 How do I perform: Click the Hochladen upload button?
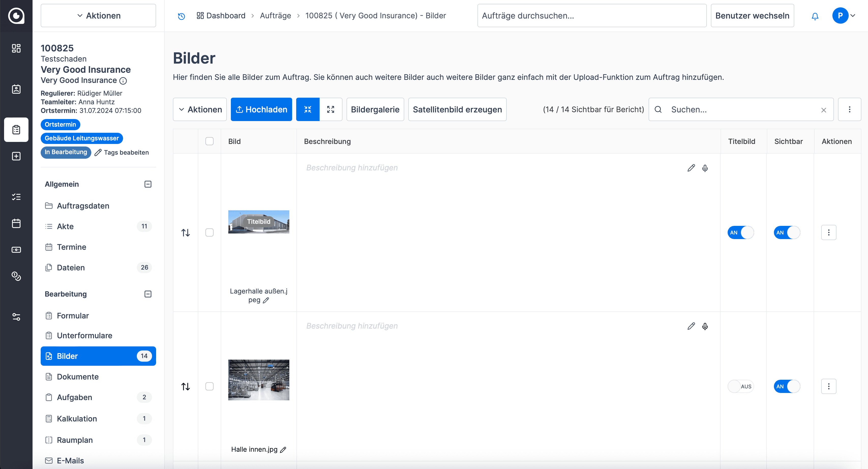tap(261, 109)
